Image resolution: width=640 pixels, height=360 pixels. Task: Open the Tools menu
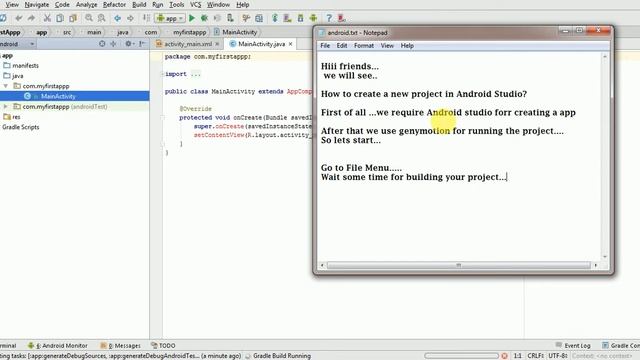point(177,5)
